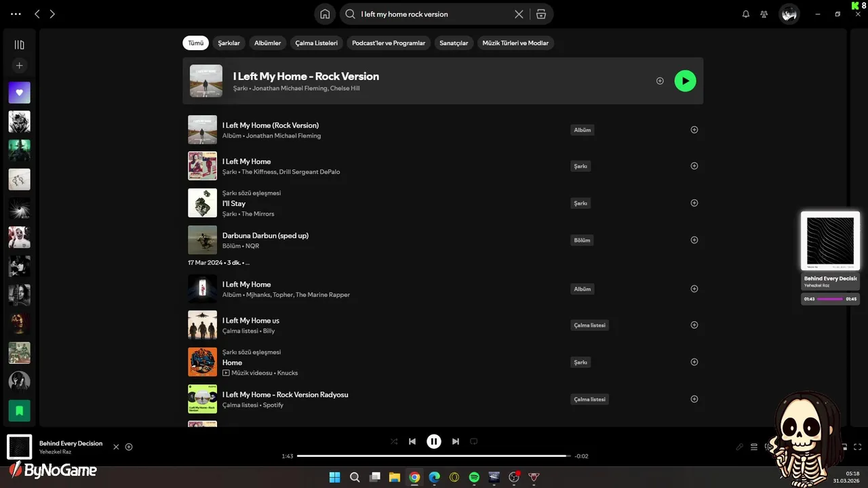Skip to previous track

(x=412, y=441)
